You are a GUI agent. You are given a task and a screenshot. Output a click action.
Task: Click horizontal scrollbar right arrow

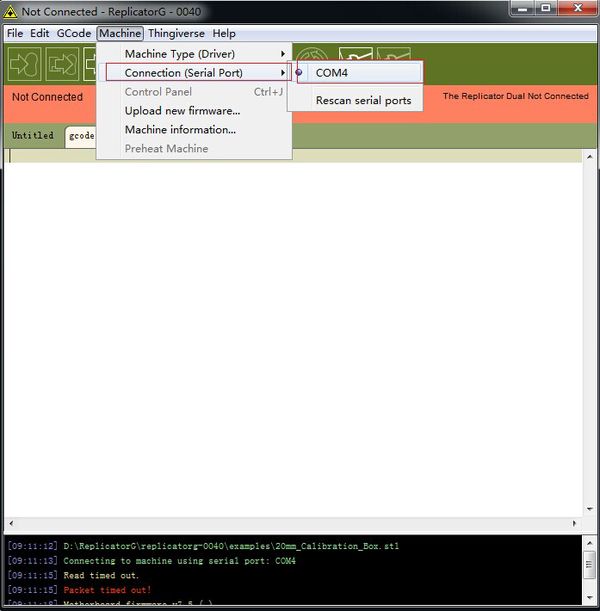click(x=574, y=523)
